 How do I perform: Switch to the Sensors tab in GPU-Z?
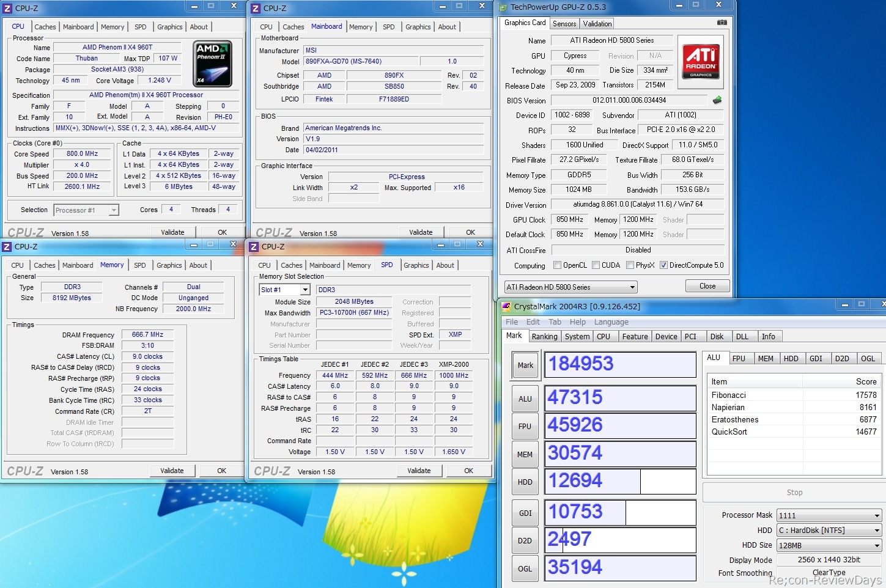tap(564, 24)
